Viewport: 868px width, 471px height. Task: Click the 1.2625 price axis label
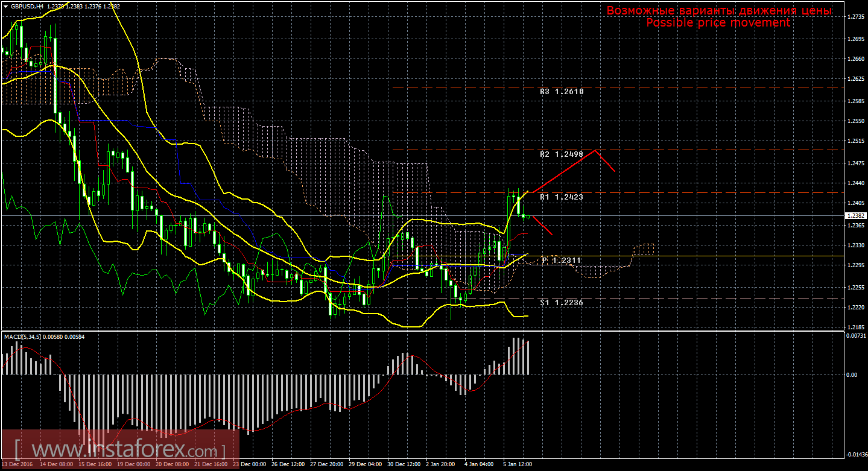pos(856,79)
